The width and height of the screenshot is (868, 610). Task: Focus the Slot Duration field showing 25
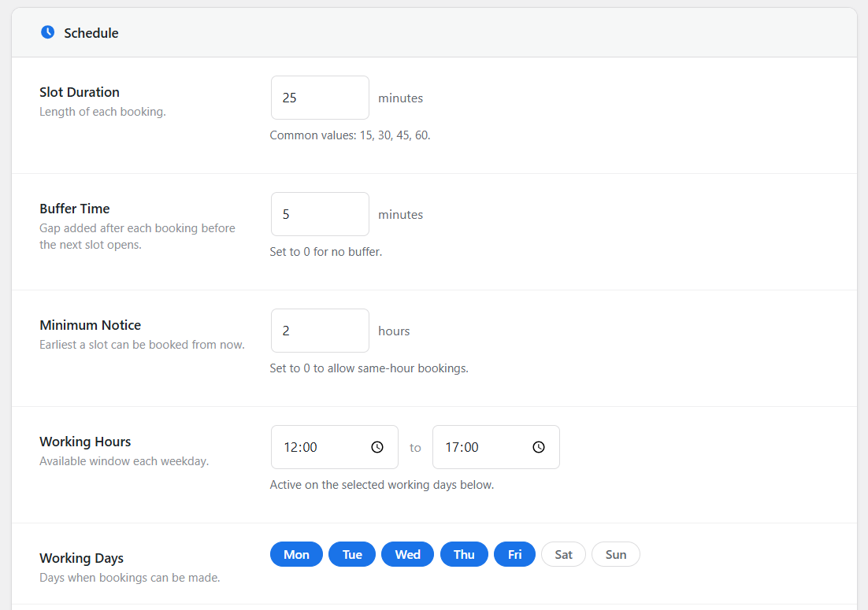click(320, 98)
